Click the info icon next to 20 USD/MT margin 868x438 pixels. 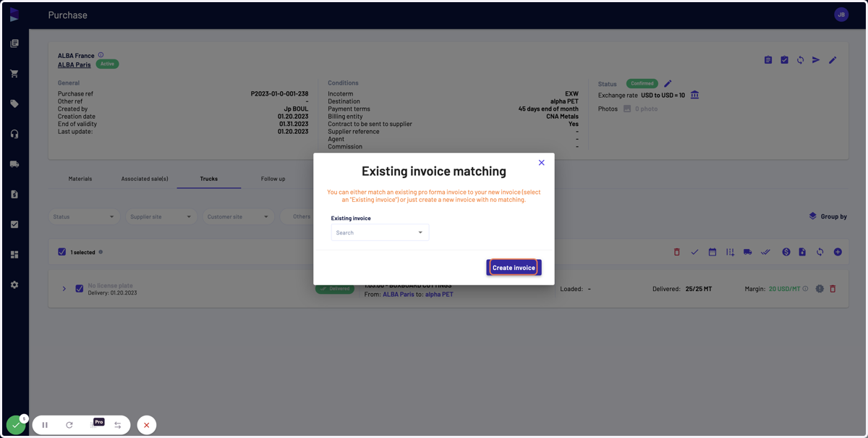click(805, 289)
